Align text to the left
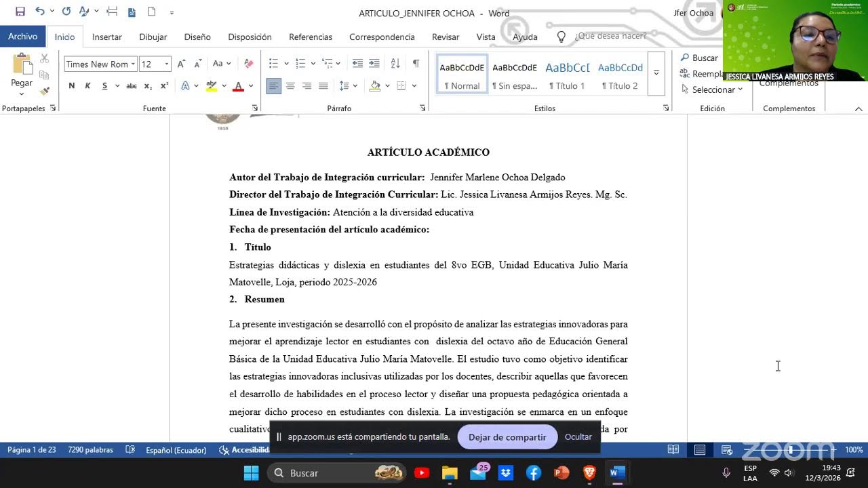Viewport: 868px width, 488px height. pyautogui.click(x=274, y=86)
